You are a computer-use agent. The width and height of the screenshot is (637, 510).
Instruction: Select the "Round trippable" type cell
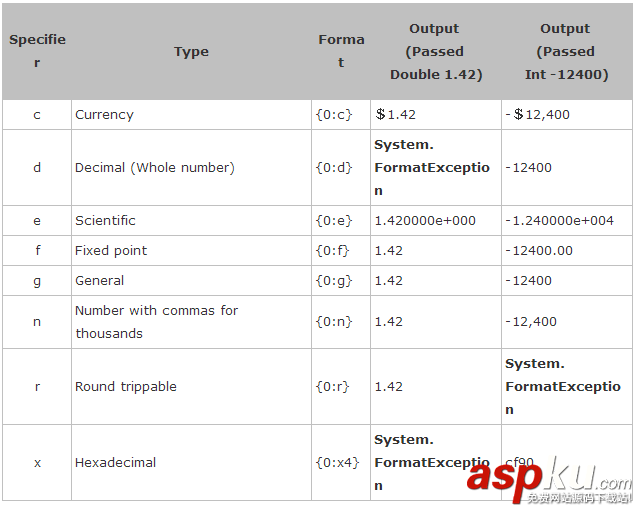(126, 387)
